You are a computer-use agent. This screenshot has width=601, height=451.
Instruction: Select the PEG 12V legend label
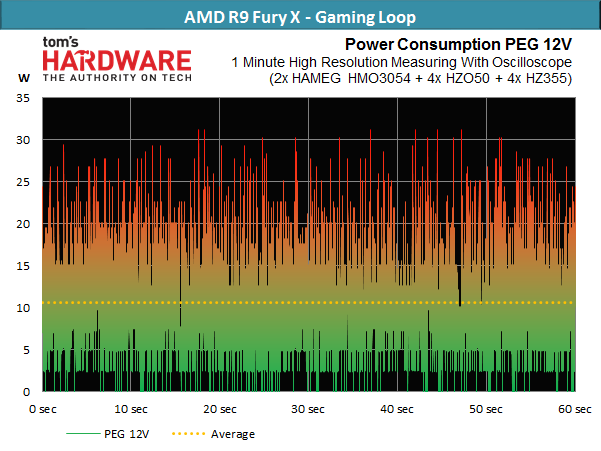click(x=126, y=434)
